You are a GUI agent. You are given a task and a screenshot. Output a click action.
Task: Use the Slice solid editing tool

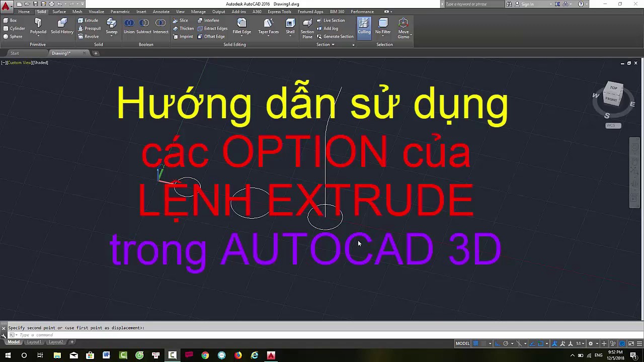[x=180, y=21]
